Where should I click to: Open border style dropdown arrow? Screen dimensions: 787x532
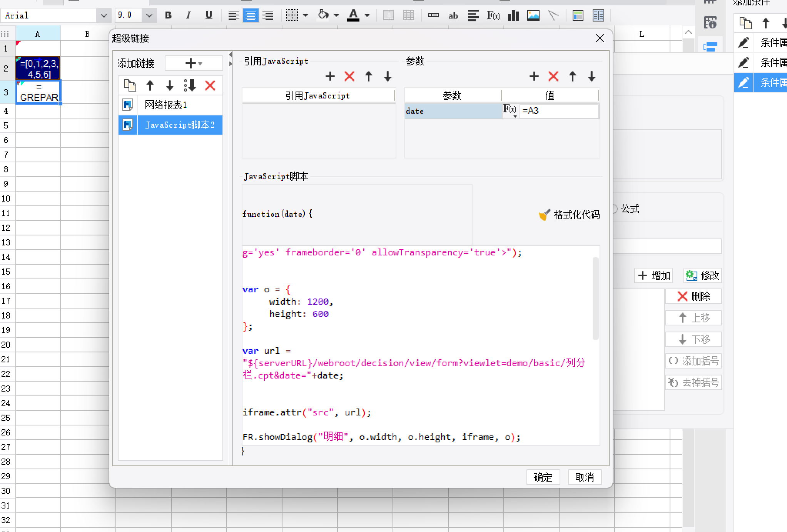tap(306, 15)
